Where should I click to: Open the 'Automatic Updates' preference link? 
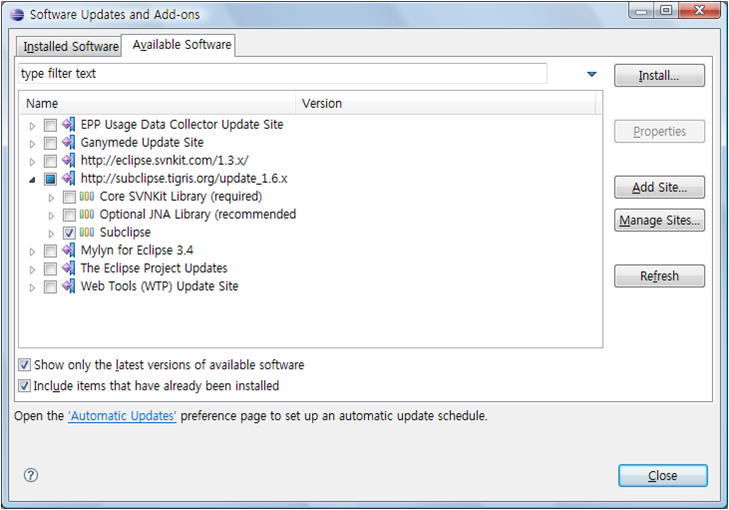tap(122, 416)
